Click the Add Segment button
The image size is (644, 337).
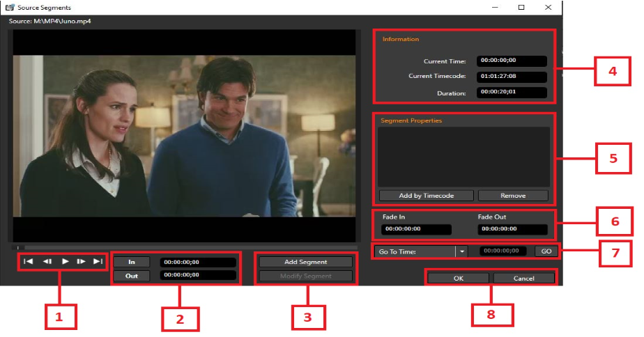click(x=305, y=262)
